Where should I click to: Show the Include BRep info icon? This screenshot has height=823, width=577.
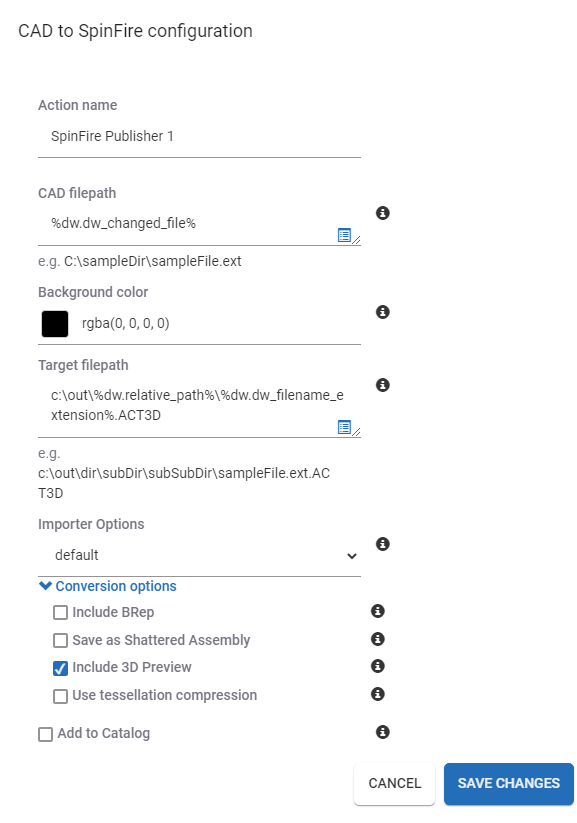378,611
